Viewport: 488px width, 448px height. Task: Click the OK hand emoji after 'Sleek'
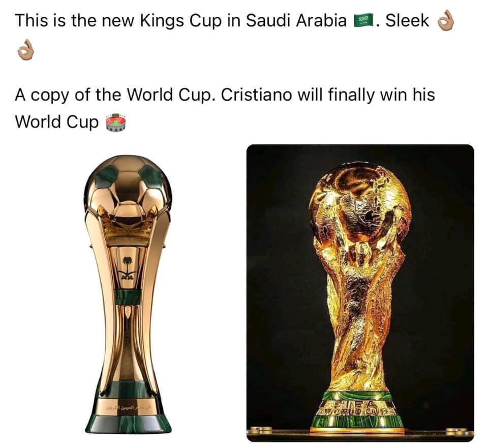point(446,20)
